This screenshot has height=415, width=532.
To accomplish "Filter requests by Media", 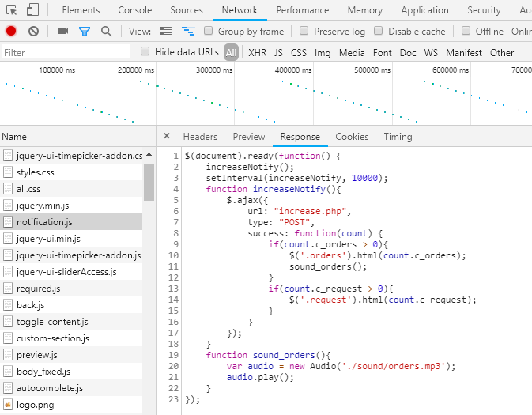I will pos(352,53).
